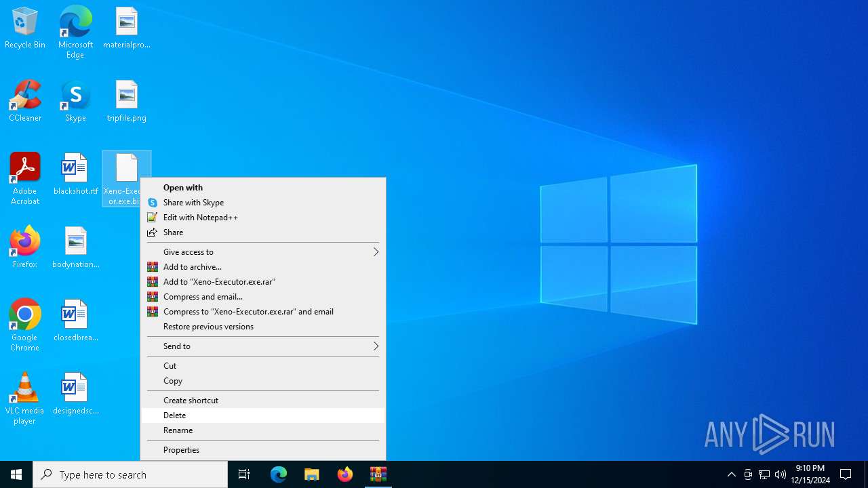Image resolution: width=868 pixels, height=488 pixels.
Task: Open Task View from the taskbar
Action: pos(244,474)
